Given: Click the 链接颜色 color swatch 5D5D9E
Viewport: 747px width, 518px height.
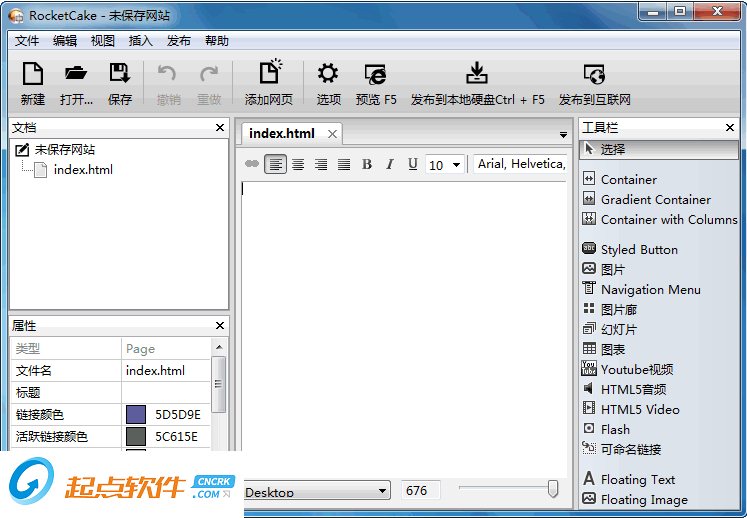Looking at the screenshot, I should (x=136, y=415).
